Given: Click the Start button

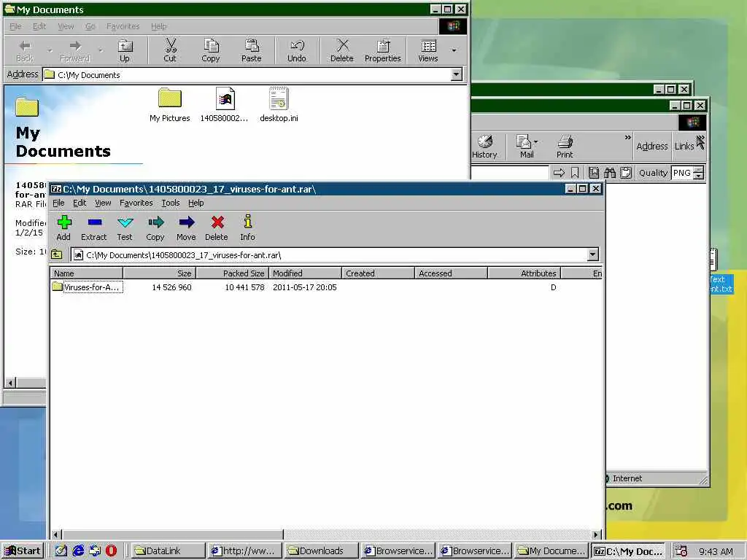Looking at the screenshot, I should tap(23, 551).
